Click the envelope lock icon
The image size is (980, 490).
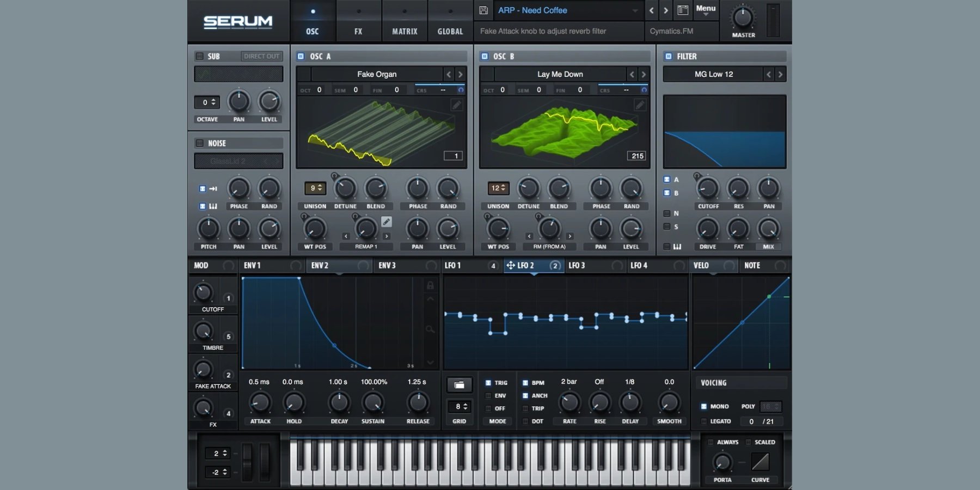[x=430, y=285]
